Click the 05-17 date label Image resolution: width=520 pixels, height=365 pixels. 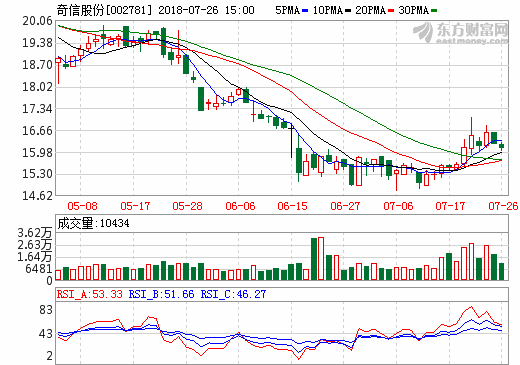[135, 206]
